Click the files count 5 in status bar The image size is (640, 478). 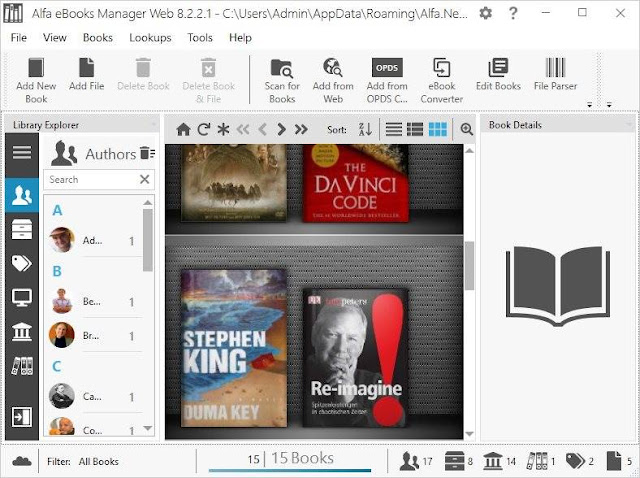pos(619,461)
